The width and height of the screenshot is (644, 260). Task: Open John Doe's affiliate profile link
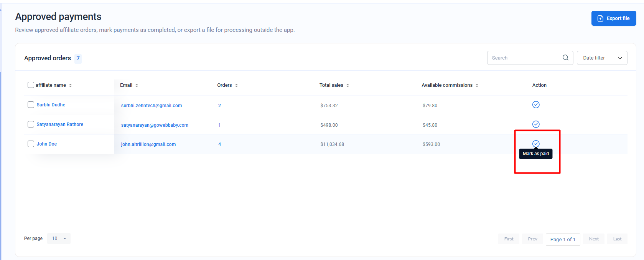47,144
